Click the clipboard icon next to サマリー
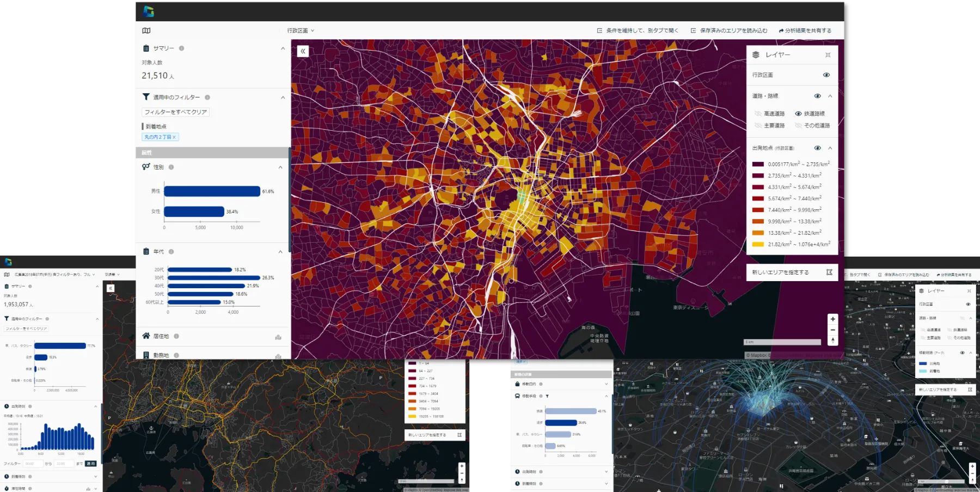Image resolution: width=980 pixels, height=492 pixels. click(145, 48)
